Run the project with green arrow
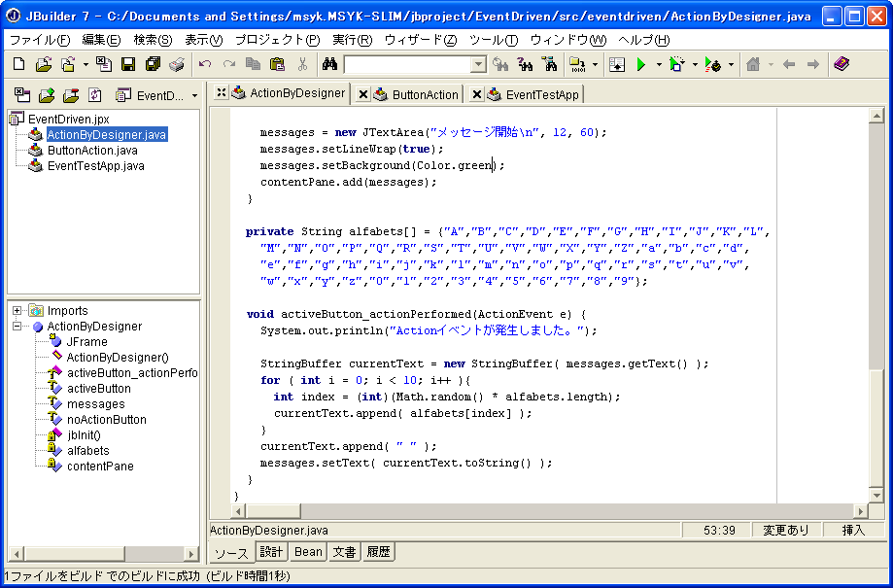The image size is (893, 588). point(640,64)
